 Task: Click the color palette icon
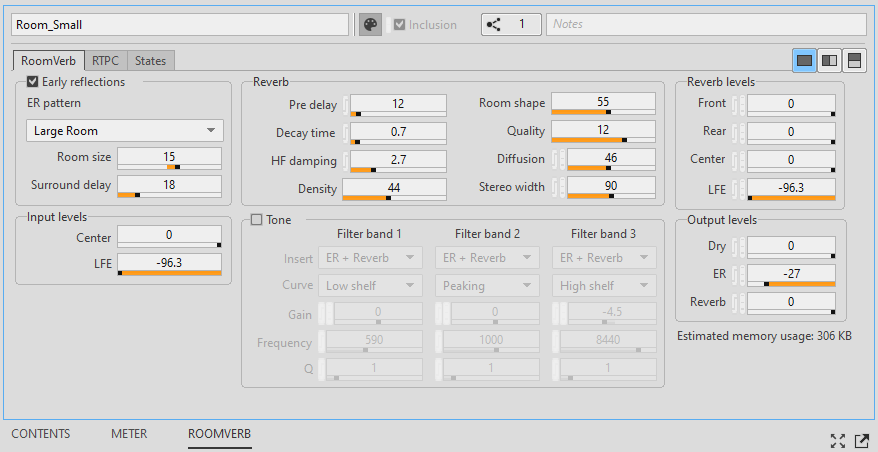coord(370,25)
